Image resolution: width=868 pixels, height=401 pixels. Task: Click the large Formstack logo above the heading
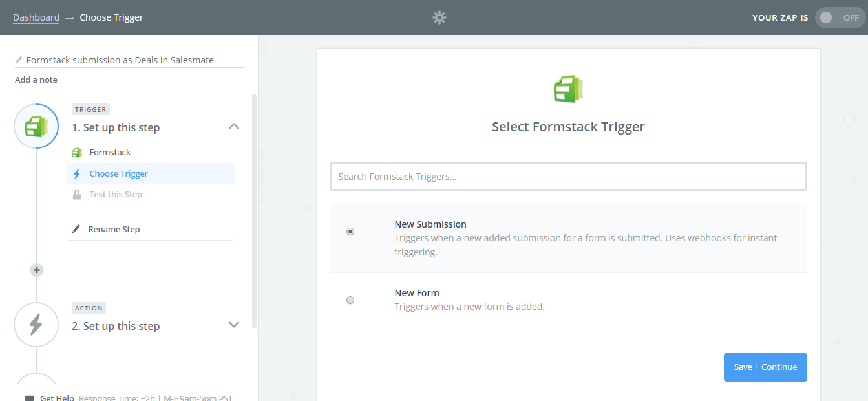(x=569, y=89)
